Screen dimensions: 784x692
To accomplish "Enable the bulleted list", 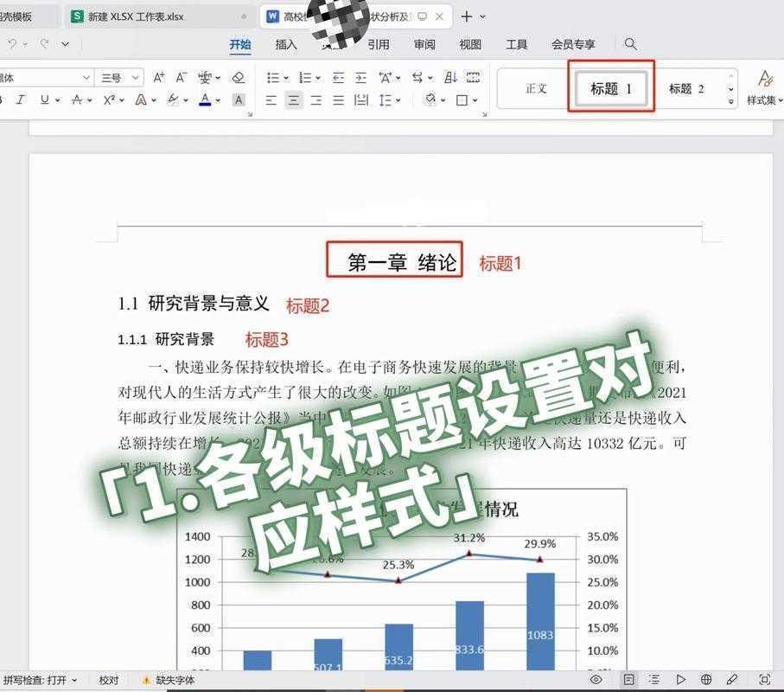I will pos(275,77).
